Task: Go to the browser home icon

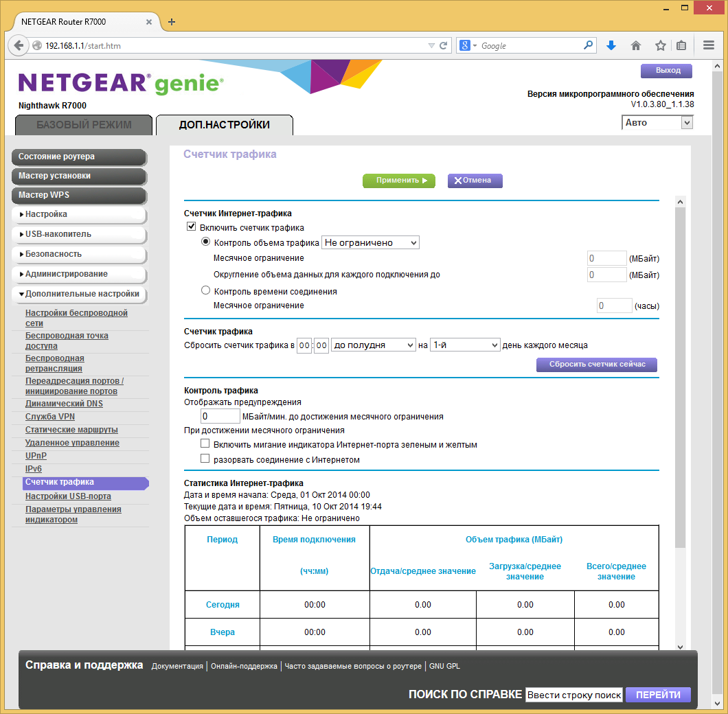Action: [635, 45]
